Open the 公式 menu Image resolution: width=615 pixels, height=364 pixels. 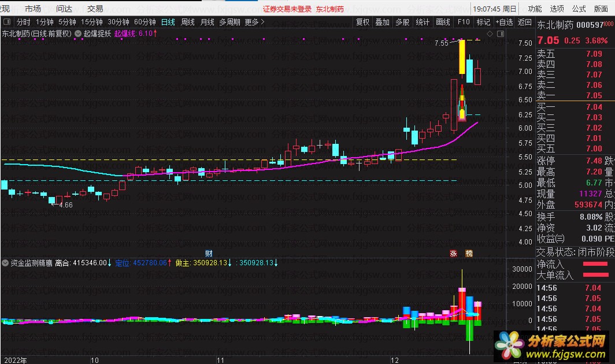pos(579,9)
